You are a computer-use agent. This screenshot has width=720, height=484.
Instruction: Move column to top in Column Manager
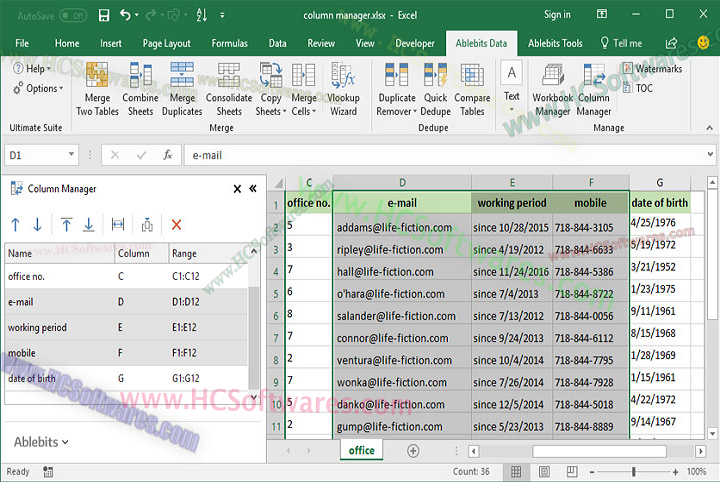[66, 225]
